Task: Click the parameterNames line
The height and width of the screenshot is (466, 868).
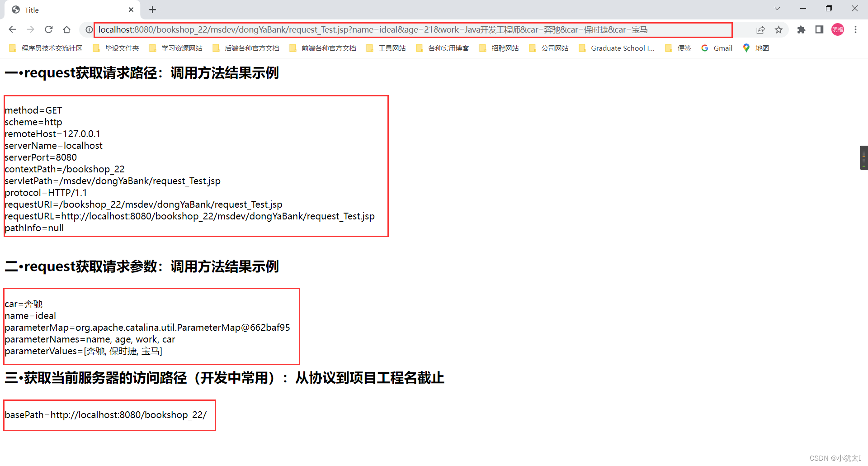Action: pos(90,339)
